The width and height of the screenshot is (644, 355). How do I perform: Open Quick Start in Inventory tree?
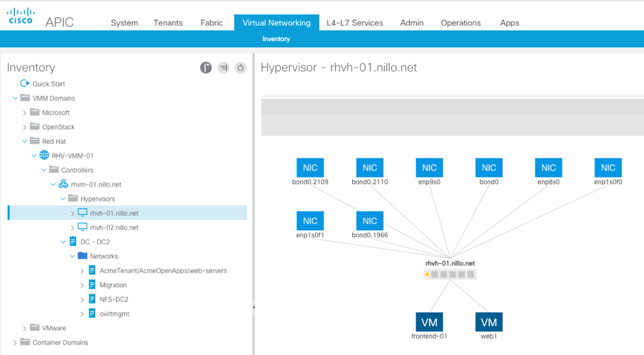[x=49, y=84]
